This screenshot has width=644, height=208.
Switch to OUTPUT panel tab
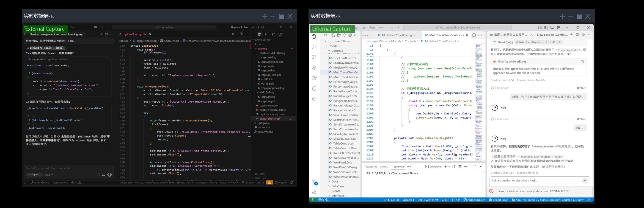point(385,167)
